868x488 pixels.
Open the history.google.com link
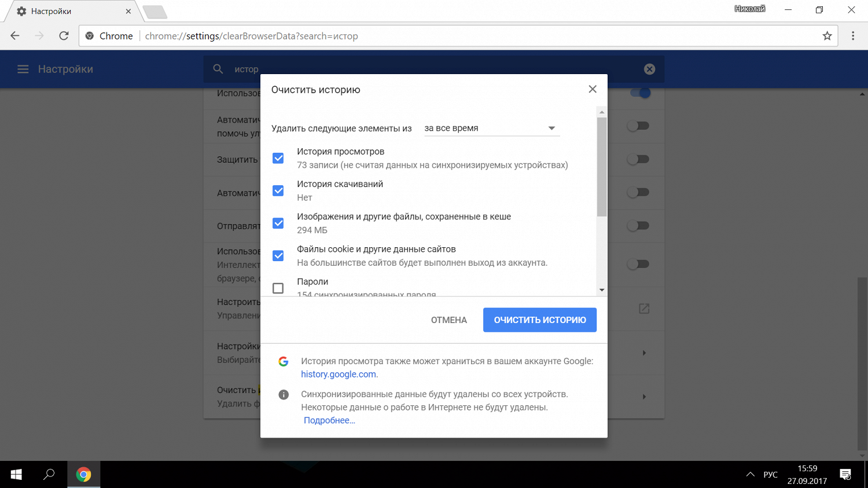point(339,375)
